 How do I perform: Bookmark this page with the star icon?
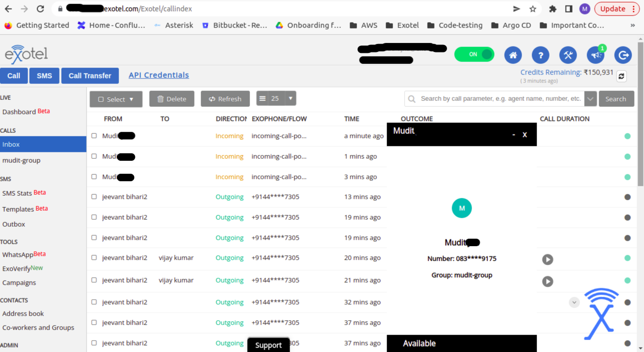pyautogui.click(x=533, y=9)
